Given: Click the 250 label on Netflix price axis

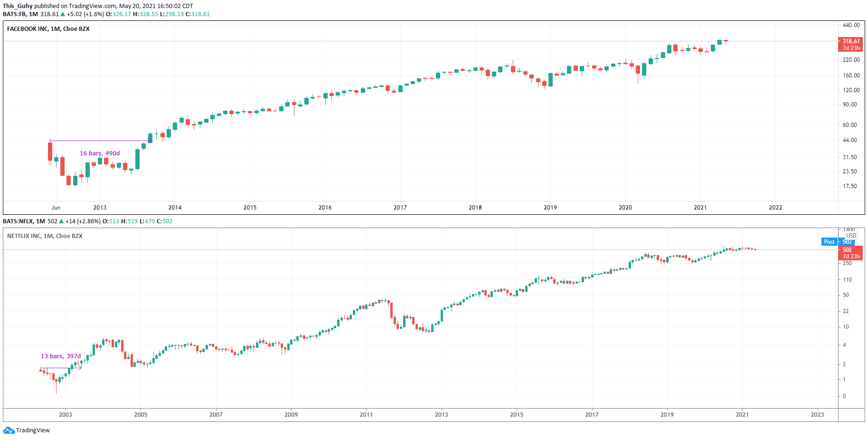Looking at the screenshot, I should [847, 263].
